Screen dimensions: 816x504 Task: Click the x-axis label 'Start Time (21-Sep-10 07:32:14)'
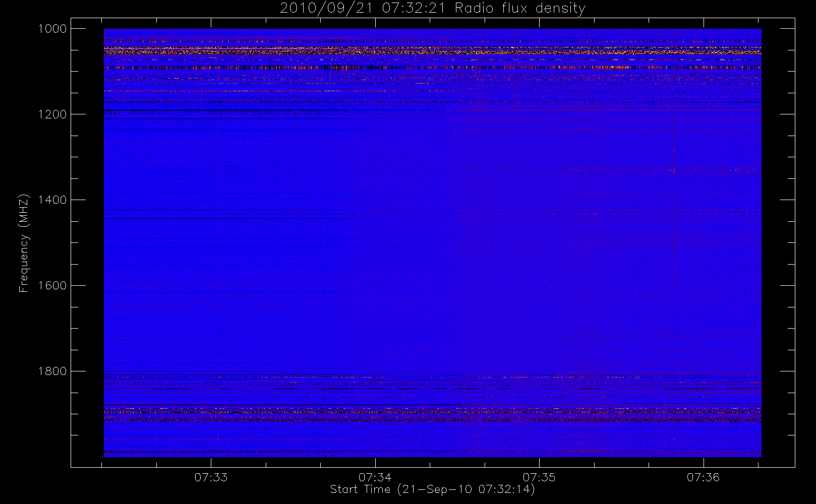point(433,489)
